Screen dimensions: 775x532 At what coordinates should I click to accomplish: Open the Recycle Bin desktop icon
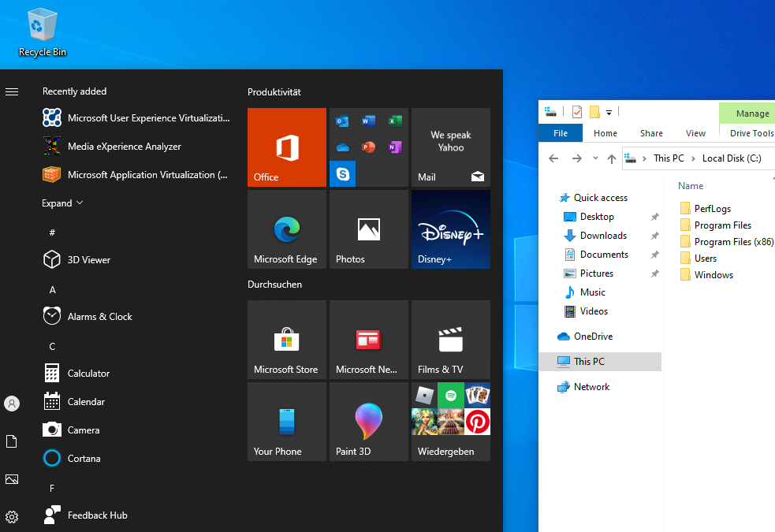click(42, 32)
